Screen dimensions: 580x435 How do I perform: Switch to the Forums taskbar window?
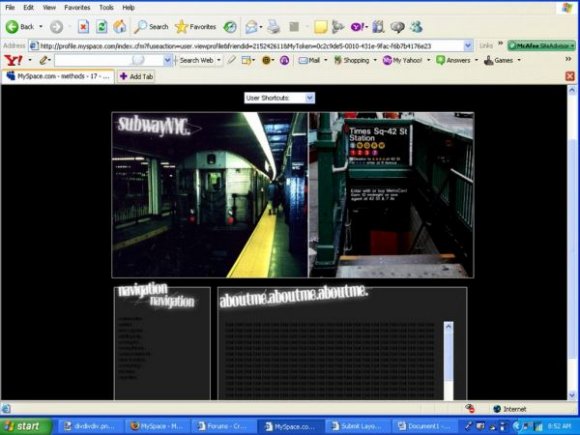click(224, 426)
